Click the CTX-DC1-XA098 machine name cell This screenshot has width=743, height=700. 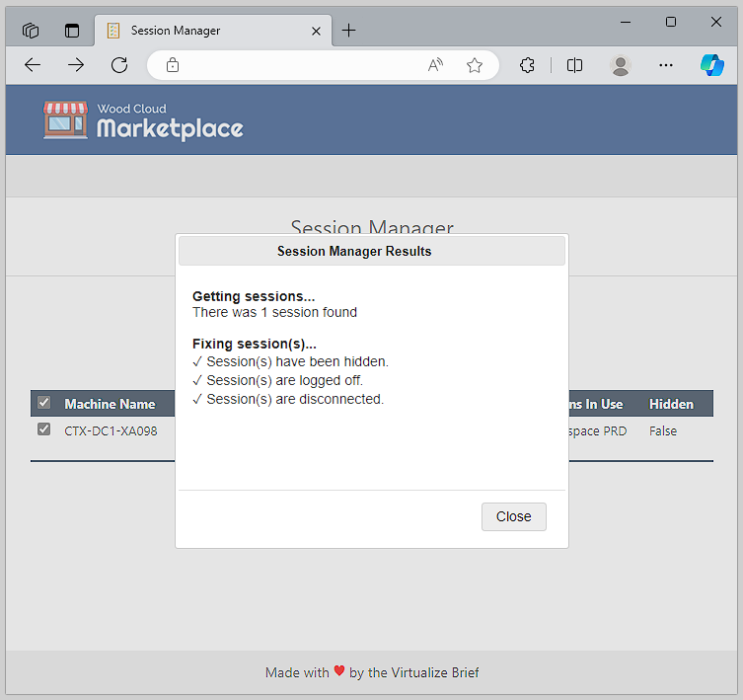[111, 431]
